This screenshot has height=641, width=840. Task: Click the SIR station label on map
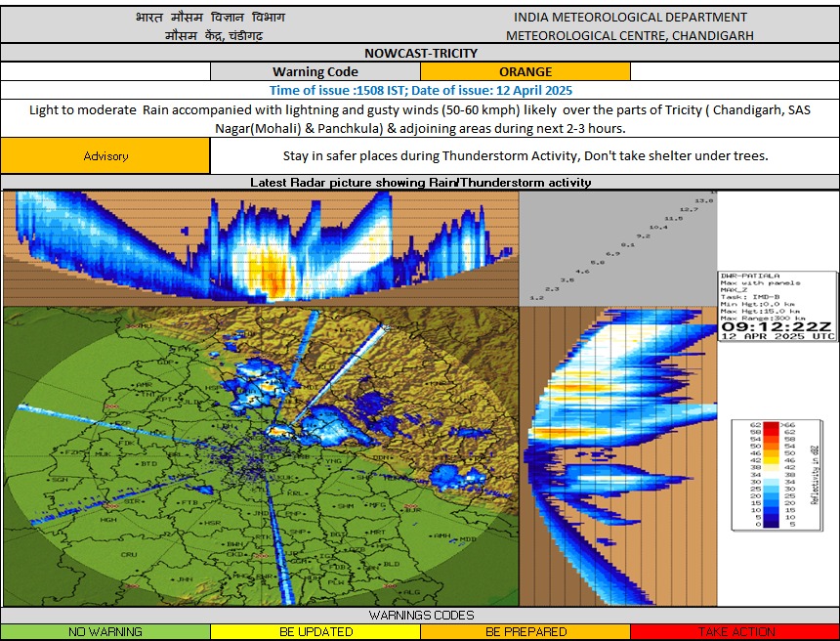point(132,501)
